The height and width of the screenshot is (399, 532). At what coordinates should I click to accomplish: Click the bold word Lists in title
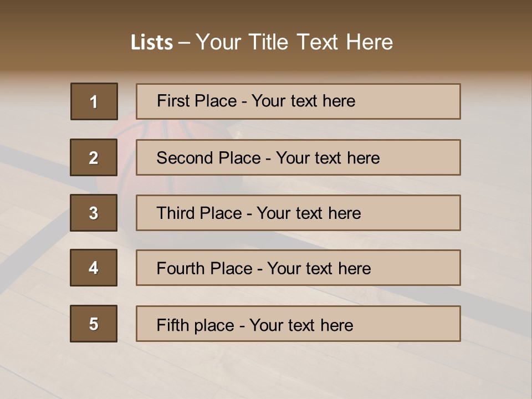point(151,42)
